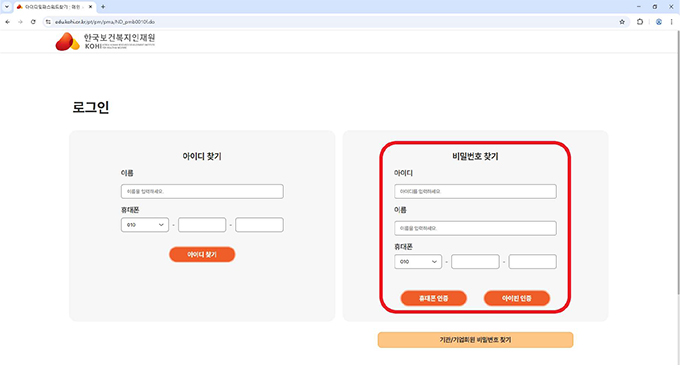This screenshot has width=680, height=380.
Task: Click the site info icon in address bar
Action: pos(48,22)
